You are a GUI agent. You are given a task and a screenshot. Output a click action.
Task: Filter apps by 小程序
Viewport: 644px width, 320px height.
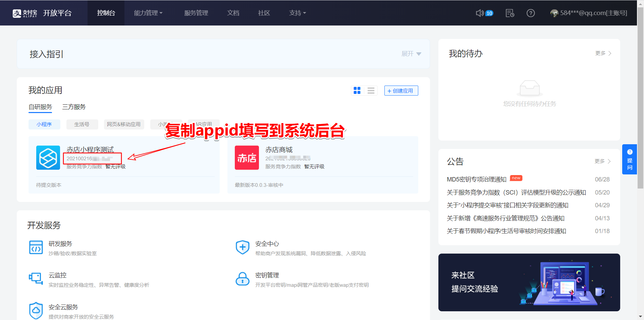[x=44, y=124]
